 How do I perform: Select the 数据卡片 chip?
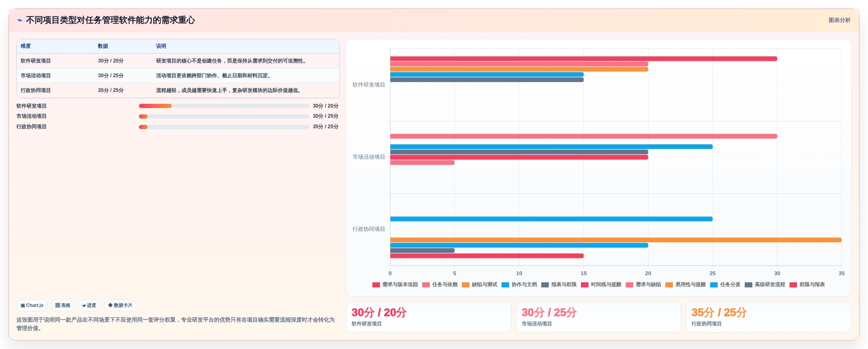(x=120, y=305)
